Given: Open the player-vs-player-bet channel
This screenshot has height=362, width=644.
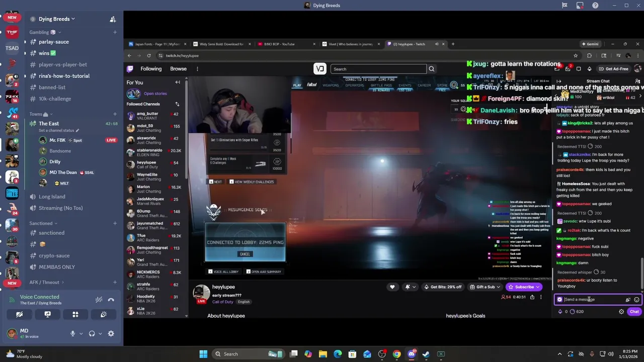Looking at the screenshot, I should 62,64.
